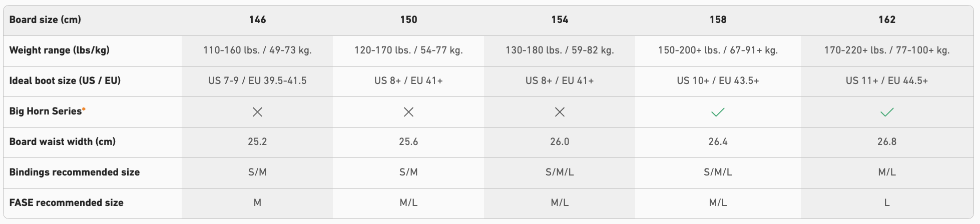Click the US 10+ / EU 43.5+ cell
The image size is (980, 224).
click(718, 80)
